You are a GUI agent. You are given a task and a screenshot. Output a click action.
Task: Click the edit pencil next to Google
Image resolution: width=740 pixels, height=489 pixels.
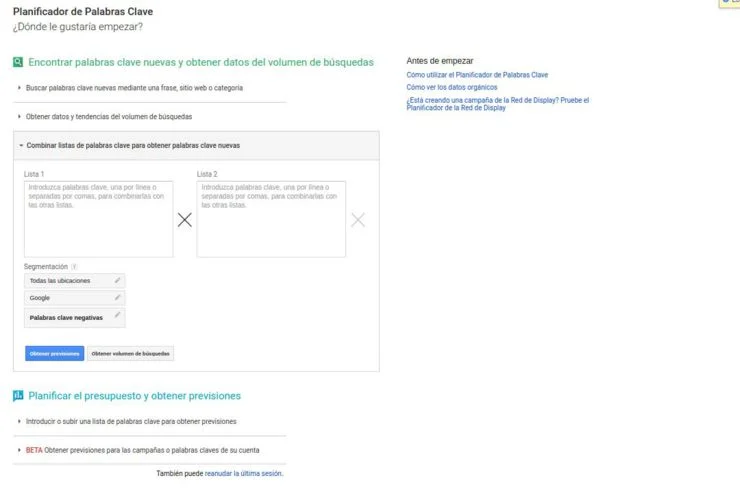point(117,297)
